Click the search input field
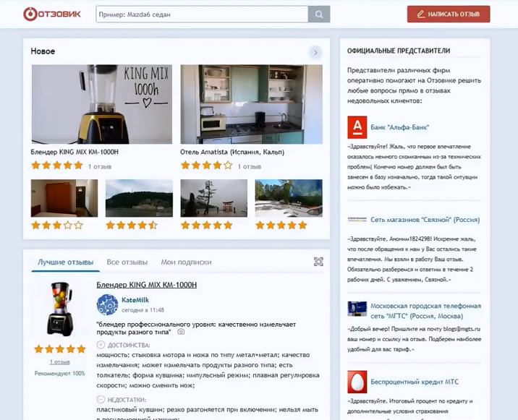518x420 pixels. 202,14
